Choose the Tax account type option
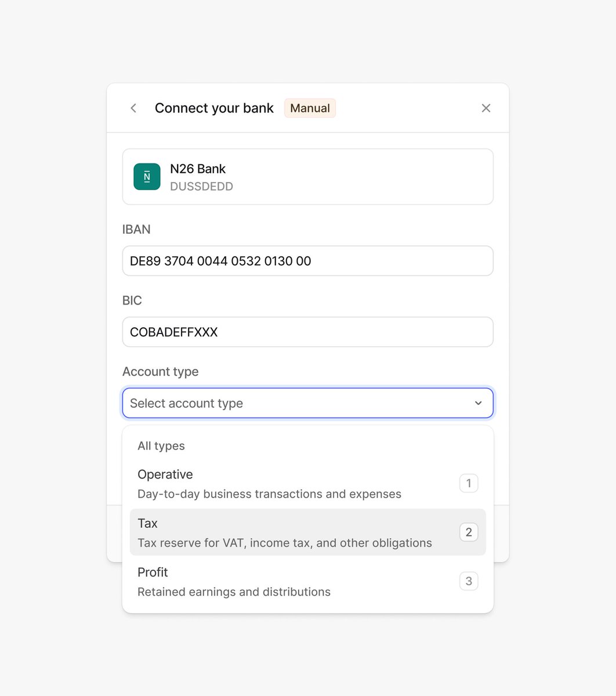 click(x=308, y=532)
